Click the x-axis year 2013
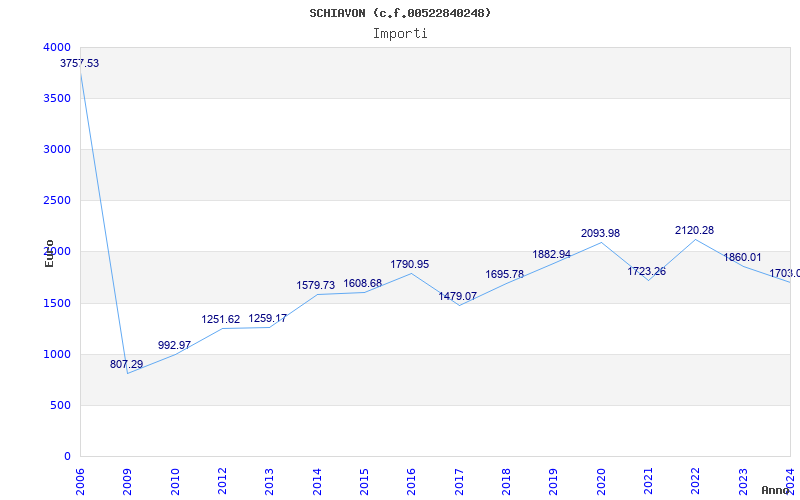This screenshot has width=800, height=500. (x=269, y=482)
